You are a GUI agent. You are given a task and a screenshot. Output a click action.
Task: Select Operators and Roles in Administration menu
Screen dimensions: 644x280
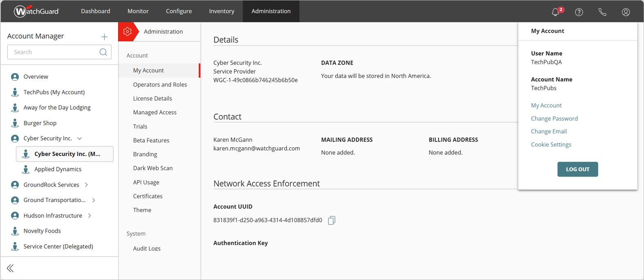pyautogui.click(x=160, y=84)
